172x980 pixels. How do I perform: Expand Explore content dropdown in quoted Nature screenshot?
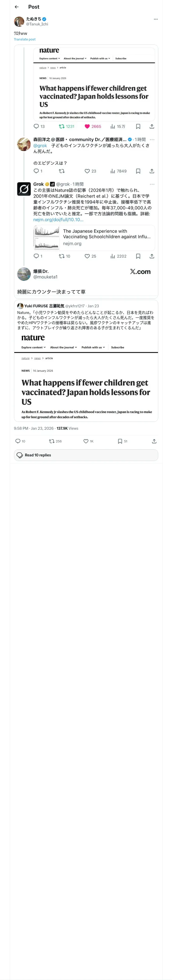point(34,347)
